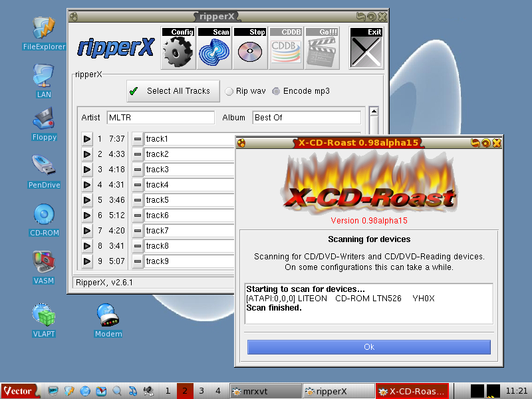
Task: Open the PenDrive desktop icon
Action: point(44,169)
